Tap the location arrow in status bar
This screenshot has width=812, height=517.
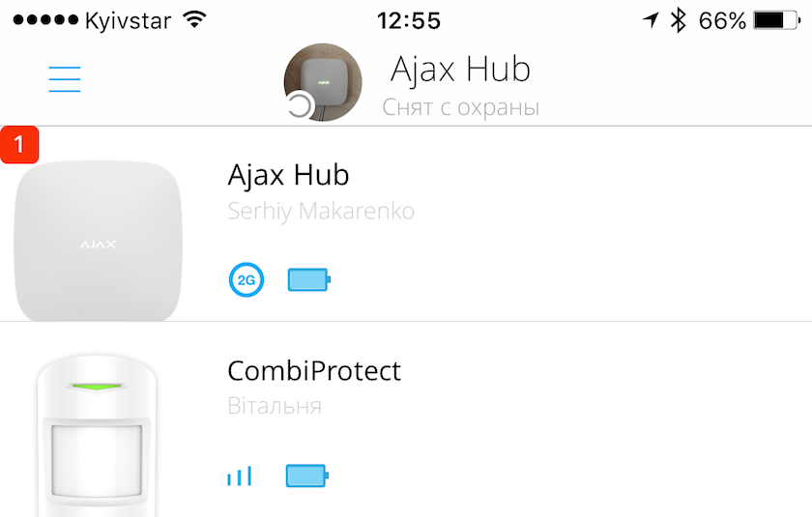(x=651, y=20)
